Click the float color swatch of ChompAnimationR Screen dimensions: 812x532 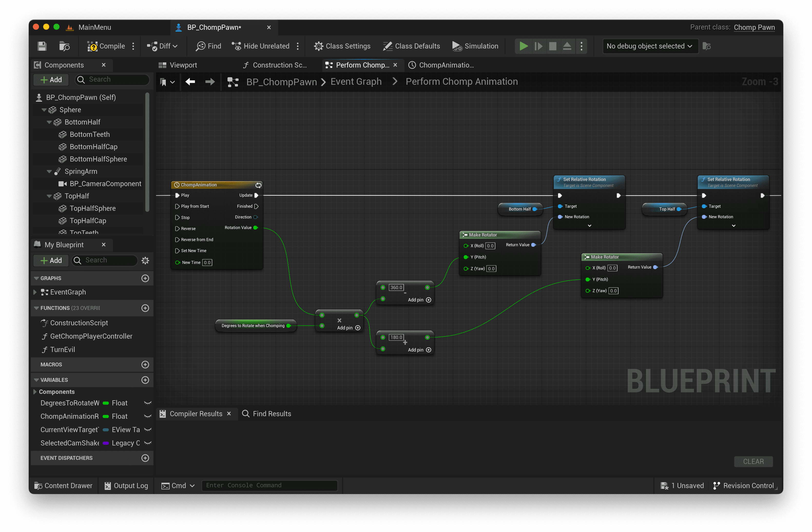[106, 416]
